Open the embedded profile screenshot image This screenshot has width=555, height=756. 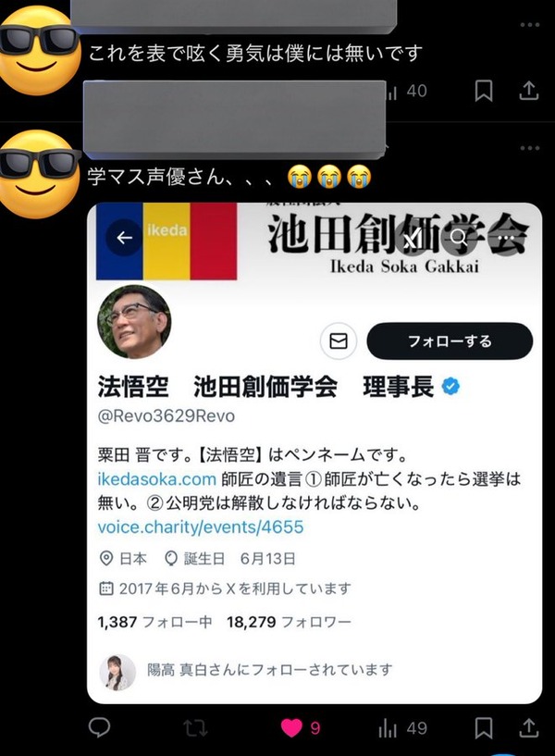coord(314,453)
